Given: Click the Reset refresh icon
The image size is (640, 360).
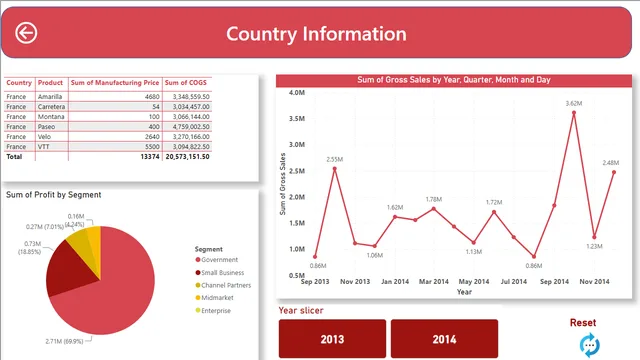Looking at the screenshot, I should coord(589,345).
